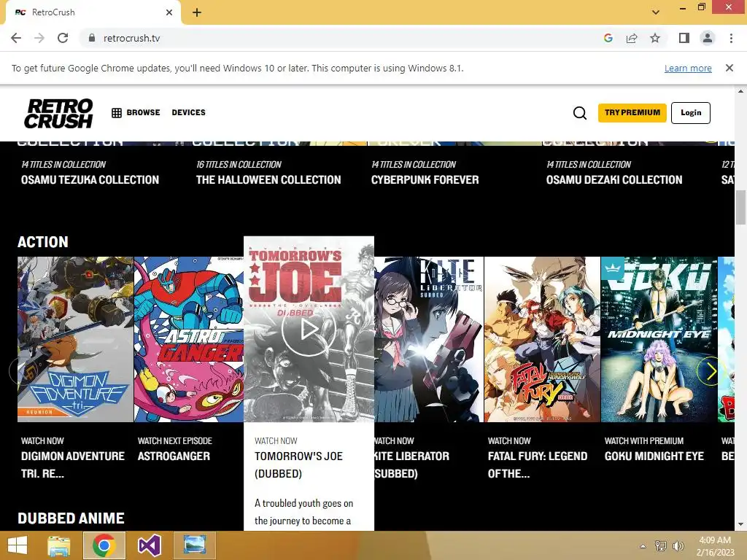
Task: Select the Astroganger poster
Action: coord(189,340)
